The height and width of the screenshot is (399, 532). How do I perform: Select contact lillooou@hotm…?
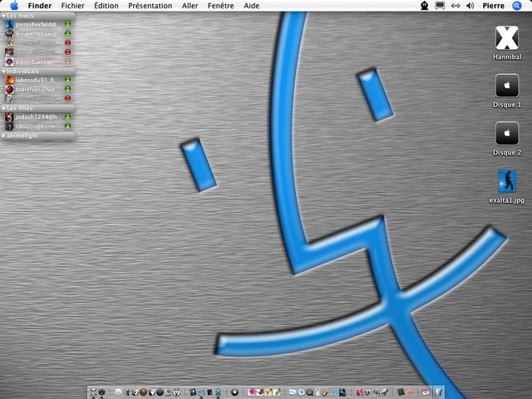pyautogui.click(x=37, y=126)
